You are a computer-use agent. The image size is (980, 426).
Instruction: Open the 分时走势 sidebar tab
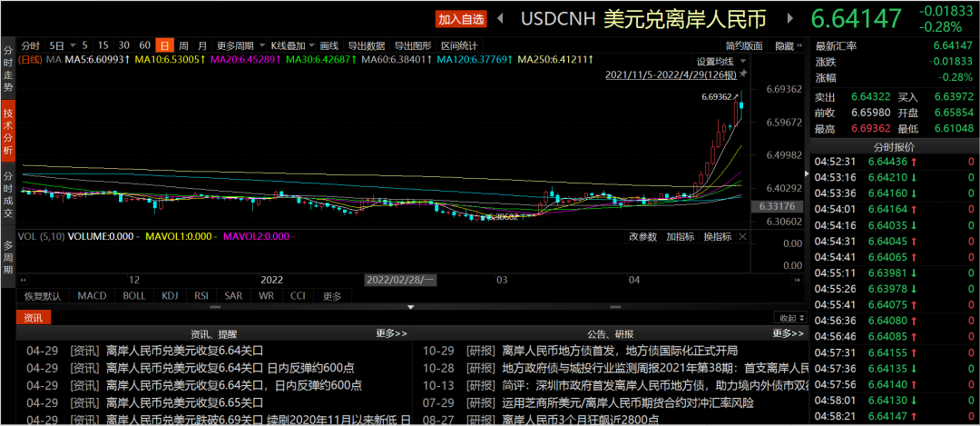(x=8, y=68)
